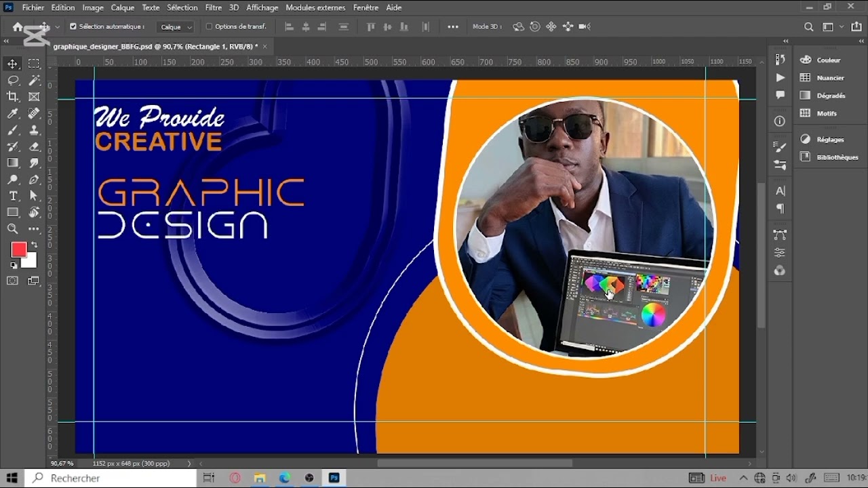Select the Gradient tool
The width and height of the screenshot is (868, 488).
click(13, 163)
